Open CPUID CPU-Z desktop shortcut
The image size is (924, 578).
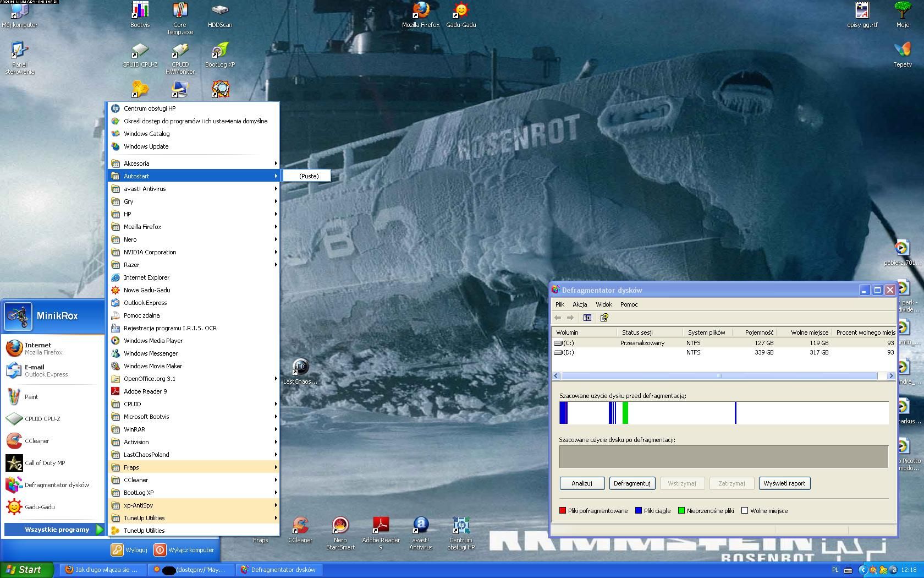point(140,55)
